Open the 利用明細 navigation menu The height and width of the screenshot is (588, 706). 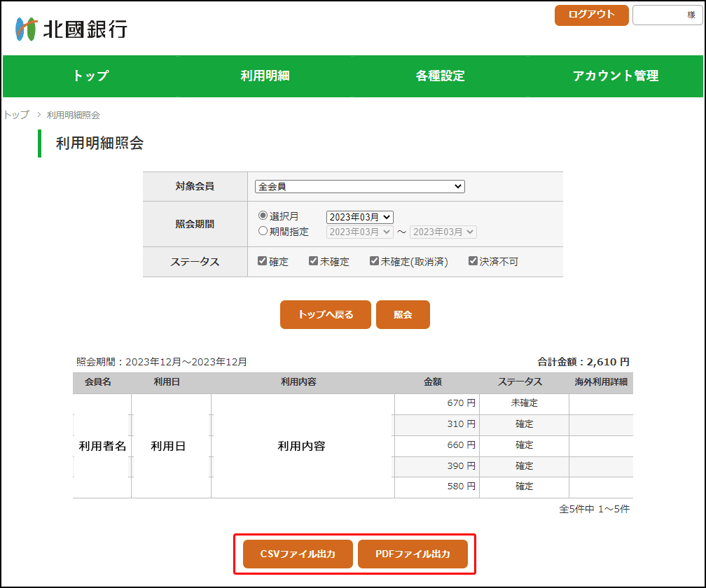pos(265,76)
